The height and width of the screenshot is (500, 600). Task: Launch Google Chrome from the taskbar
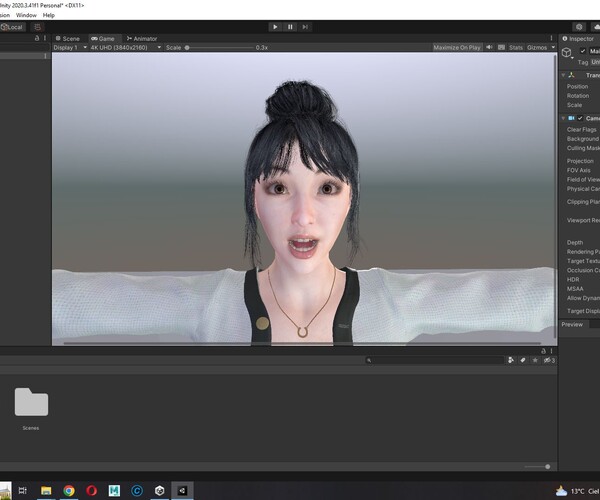pyautogui.click(x=69, y=490)
